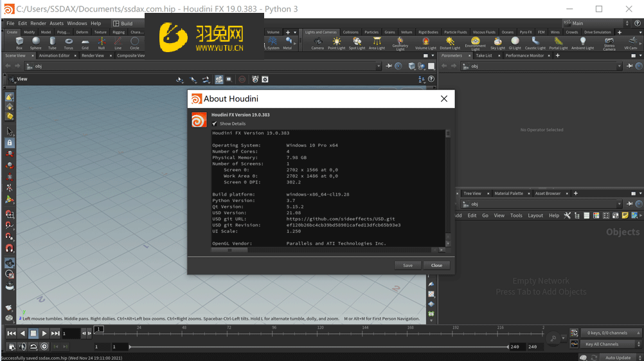
Task: Select the Box shelf tool
Action: pyautogui.click(x=19, y=42)
